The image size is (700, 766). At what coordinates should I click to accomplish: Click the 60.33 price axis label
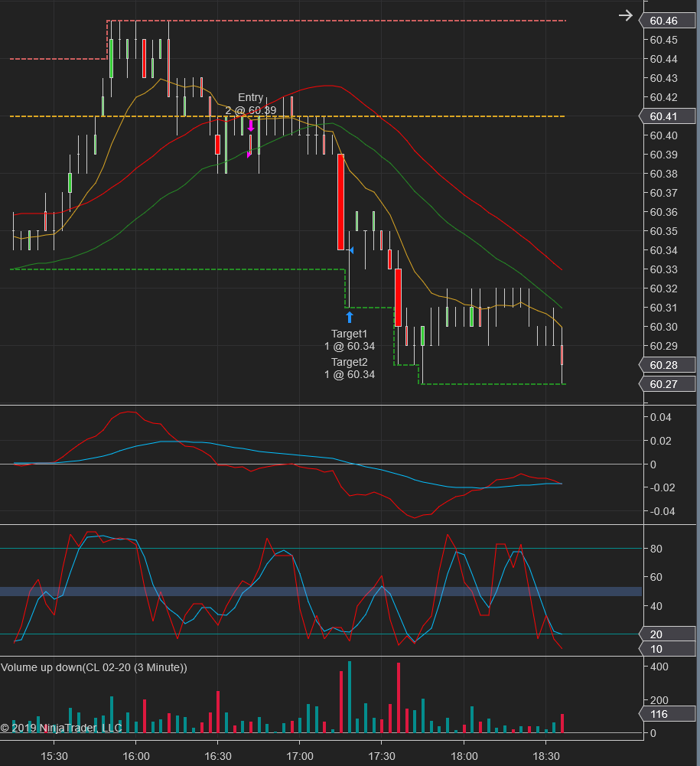(x=663, y=269)
